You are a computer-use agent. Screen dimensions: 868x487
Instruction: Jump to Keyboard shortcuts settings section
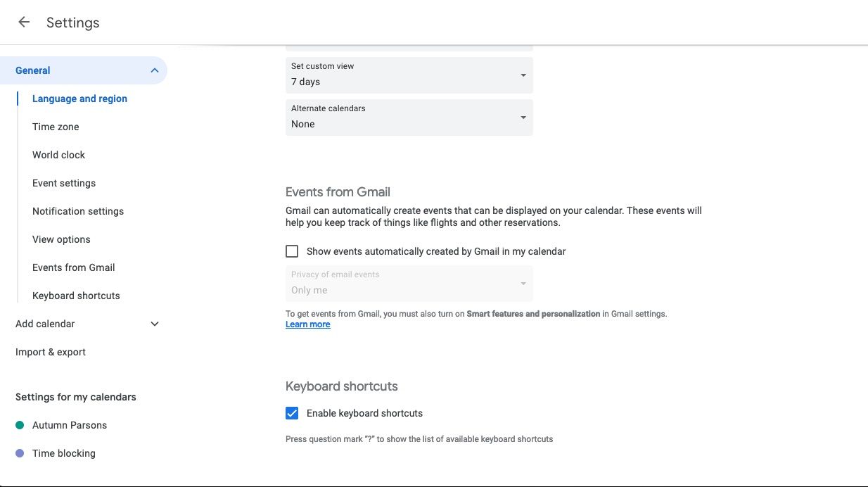pyautogui.click(x=76, y=296)
